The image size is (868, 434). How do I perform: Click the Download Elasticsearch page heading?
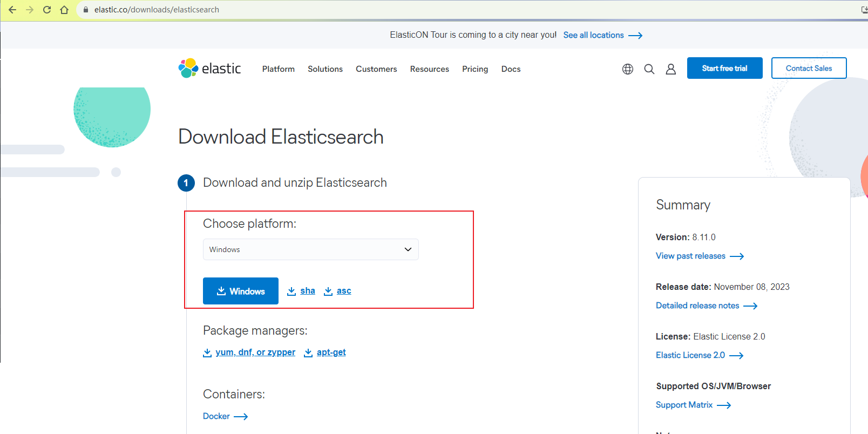[x=281, y=137]
